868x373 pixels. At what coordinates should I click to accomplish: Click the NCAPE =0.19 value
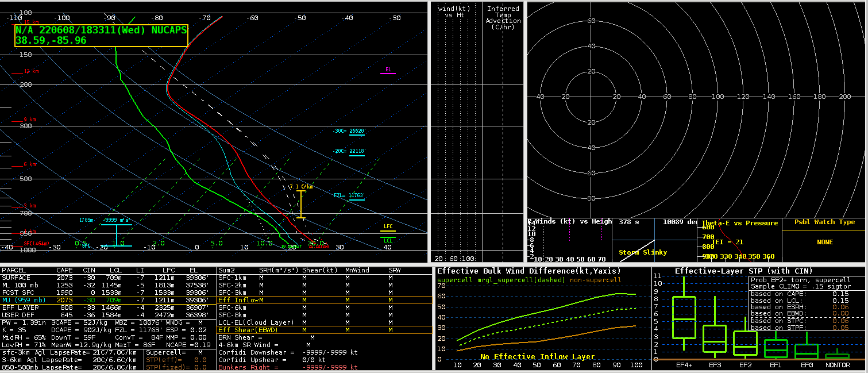(x=190, y=345)
